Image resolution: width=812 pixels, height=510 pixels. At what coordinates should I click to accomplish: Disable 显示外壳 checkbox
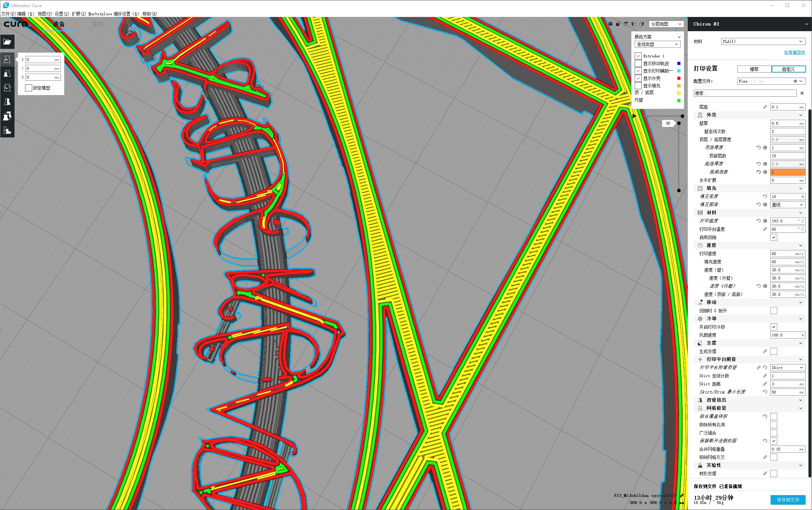(638, 78)
